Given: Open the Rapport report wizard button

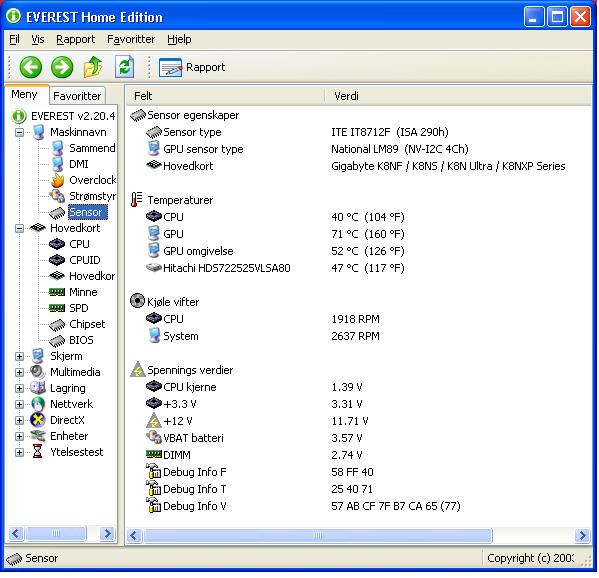Looking at the screenshot, I should point(192,67).
